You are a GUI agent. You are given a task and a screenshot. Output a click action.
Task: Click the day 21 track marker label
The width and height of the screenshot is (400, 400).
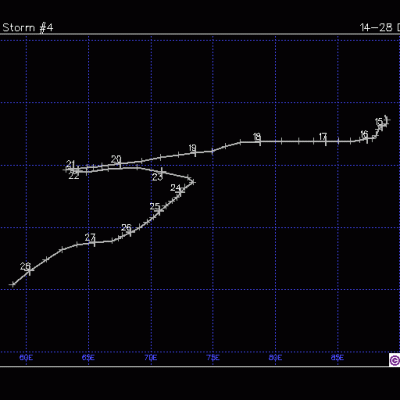click(70, 164)
